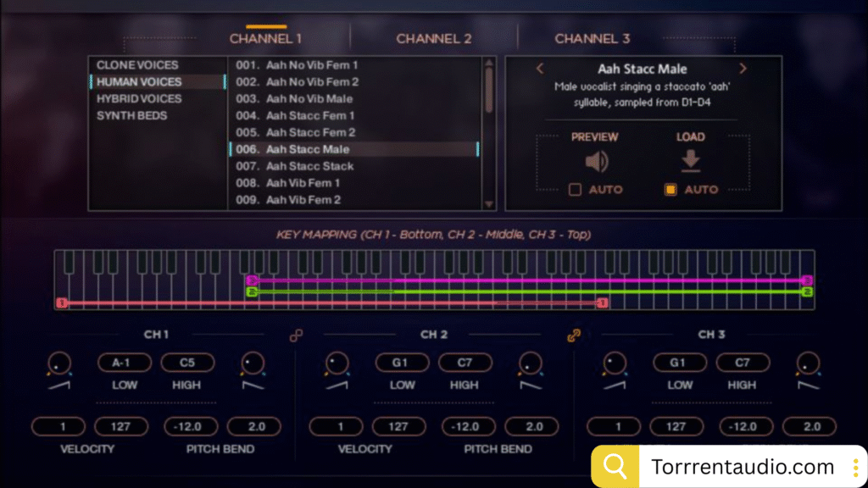The height and width of the screenshot is (488, 868).
Task: Click the CH 1 fade-in knob
Action: [58, 363]
